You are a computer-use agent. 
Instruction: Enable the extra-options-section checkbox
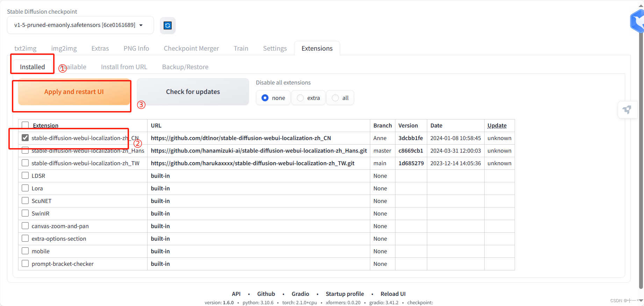pyautogui.click(x=25, y=238)
